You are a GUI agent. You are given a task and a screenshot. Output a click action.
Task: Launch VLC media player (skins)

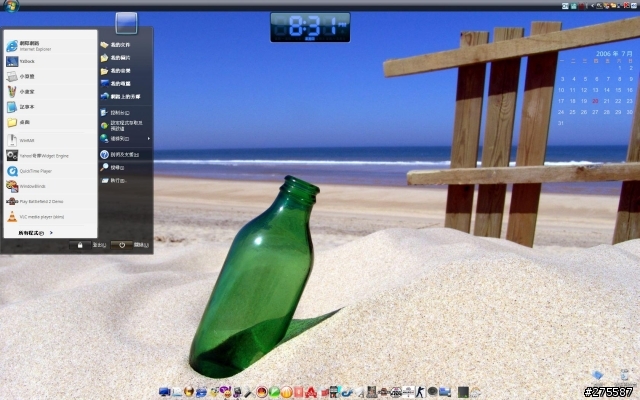tap(51, 217)
